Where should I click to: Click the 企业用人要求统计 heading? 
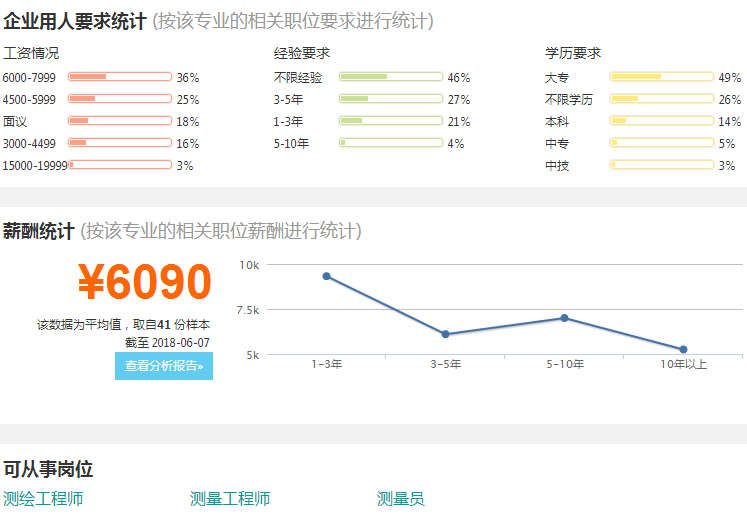tap(74, 21)
